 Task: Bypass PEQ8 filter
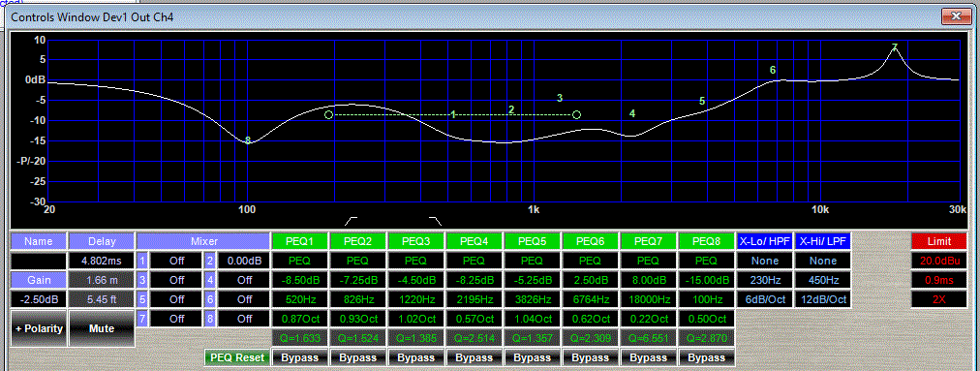(706, 357)
